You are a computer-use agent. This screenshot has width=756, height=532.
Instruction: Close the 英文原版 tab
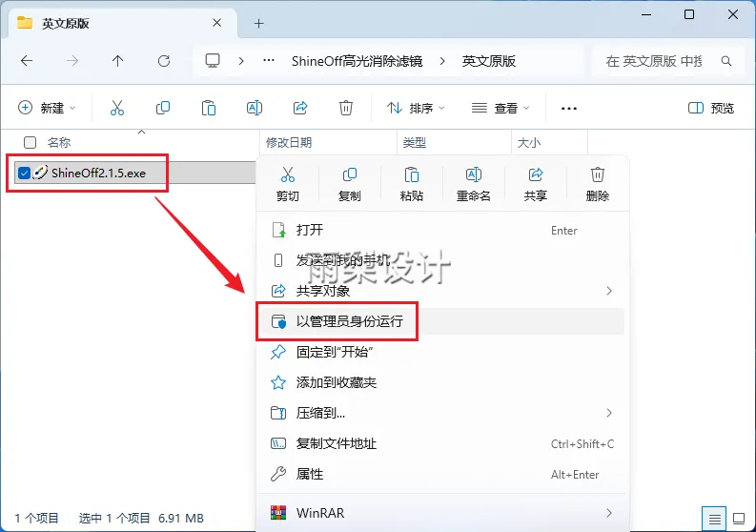tap(217, 23)
